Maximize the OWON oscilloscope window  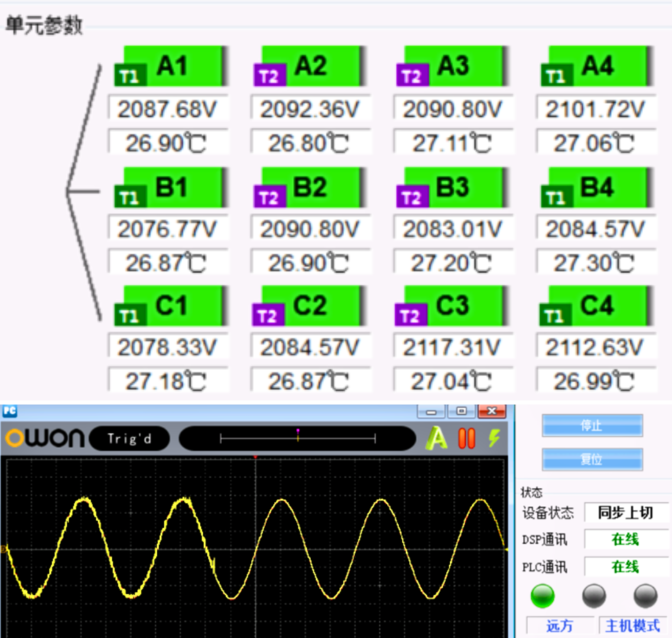tap(462, 411)
